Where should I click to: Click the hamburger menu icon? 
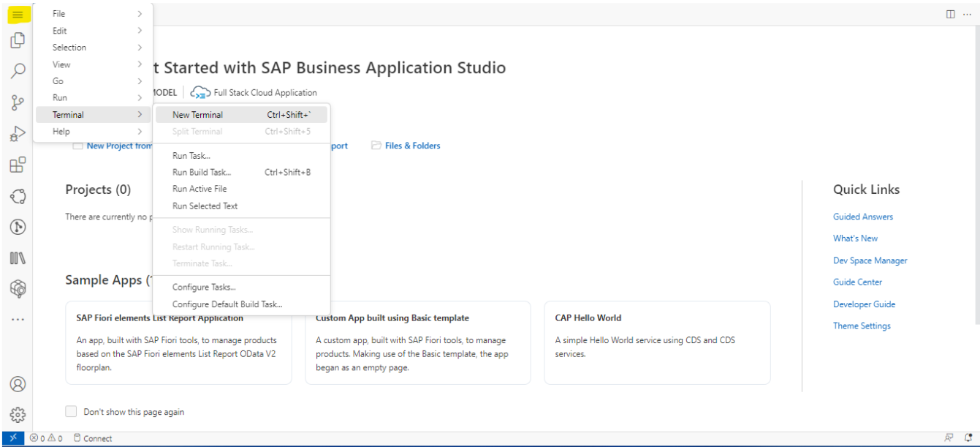tap(18, 15)
